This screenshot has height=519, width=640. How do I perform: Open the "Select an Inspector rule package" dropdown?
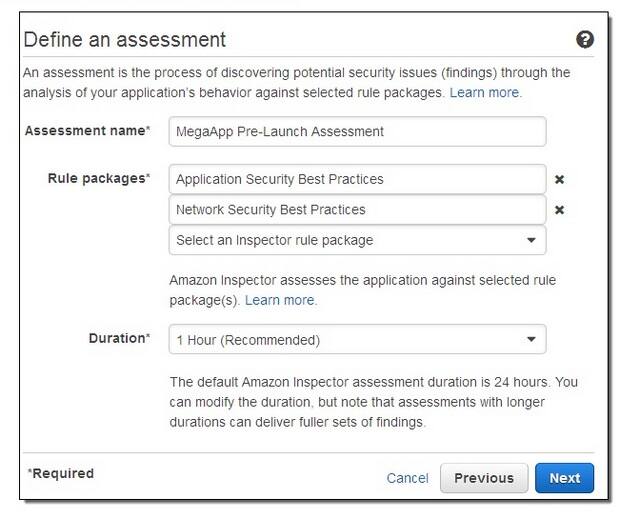point(345,240)
